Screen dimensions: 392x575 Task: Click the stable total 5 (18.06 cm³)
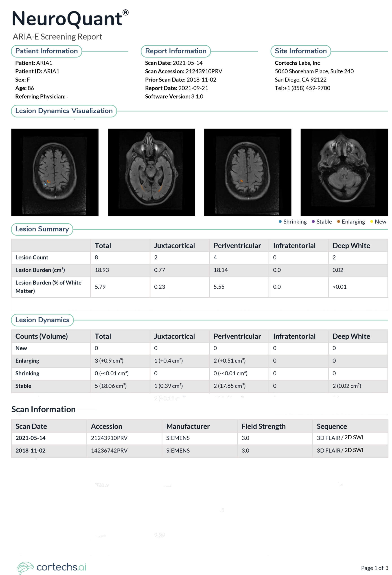111,386
